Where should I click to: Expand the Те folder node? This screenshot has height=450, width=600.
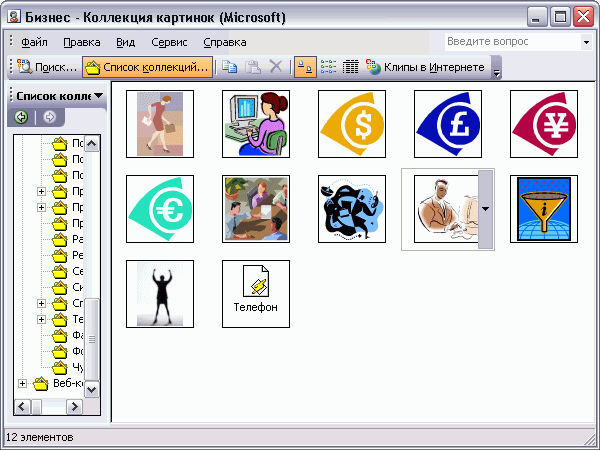point(41,320)
